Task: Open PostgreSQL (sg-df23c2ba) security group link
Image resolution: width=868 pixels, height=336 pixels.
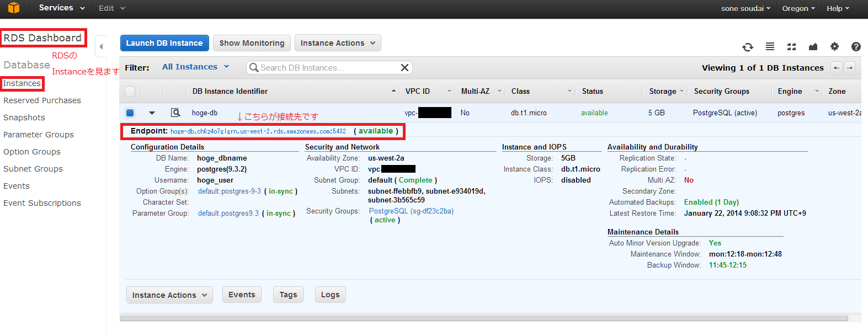Action: [411, 211]
